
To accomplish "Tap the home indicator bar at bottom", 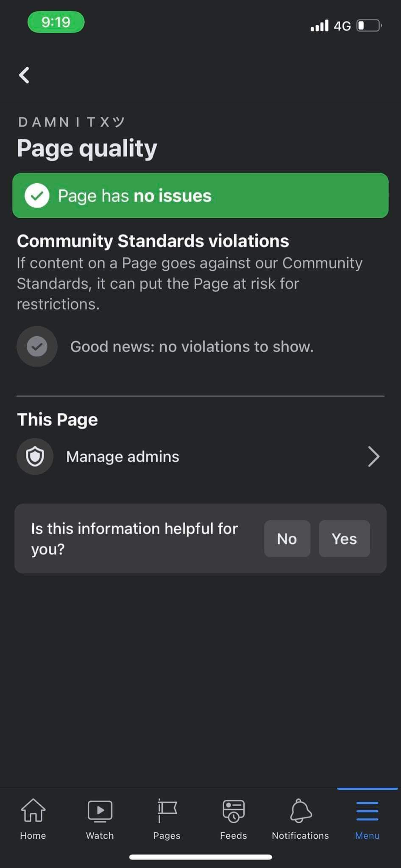I will coord(200,857).
